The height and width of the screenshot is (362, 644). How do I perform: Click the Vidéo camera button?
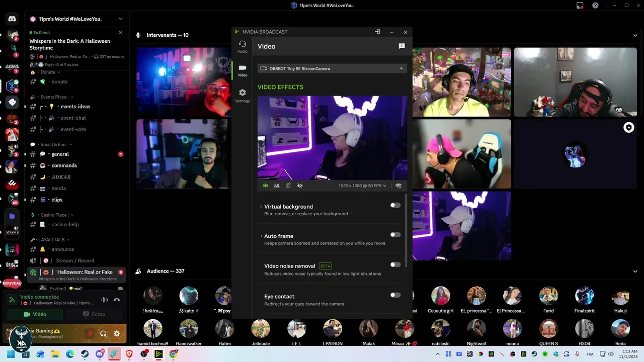click(x=35, y=314)
